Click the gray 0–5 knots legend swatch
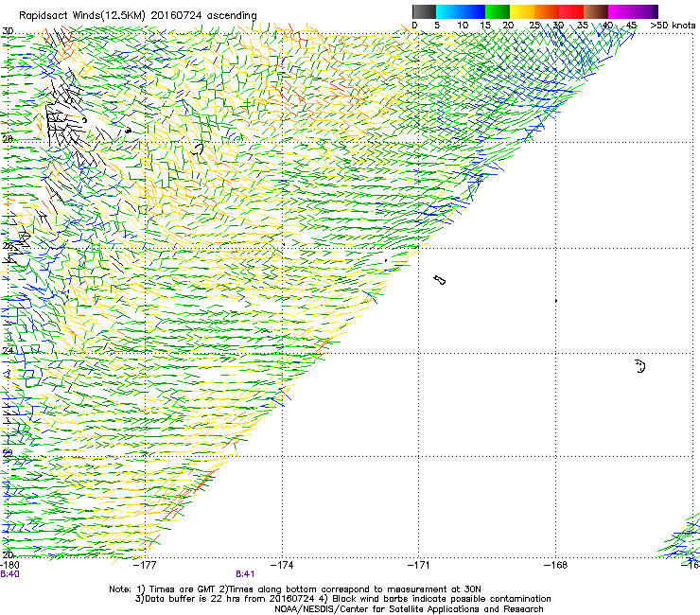This screenshot has height=615, width=700. coord(424,11)
